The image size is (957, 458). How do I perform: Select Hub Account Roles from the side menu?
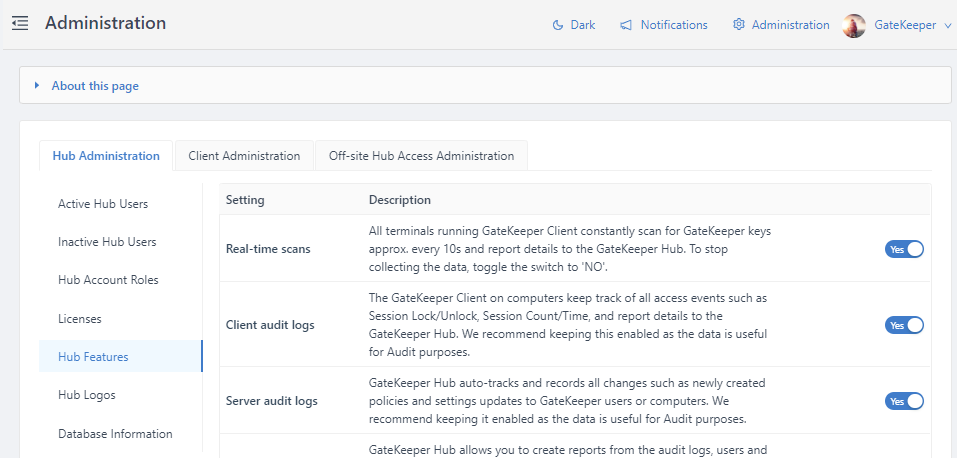[x=108, y=280]
